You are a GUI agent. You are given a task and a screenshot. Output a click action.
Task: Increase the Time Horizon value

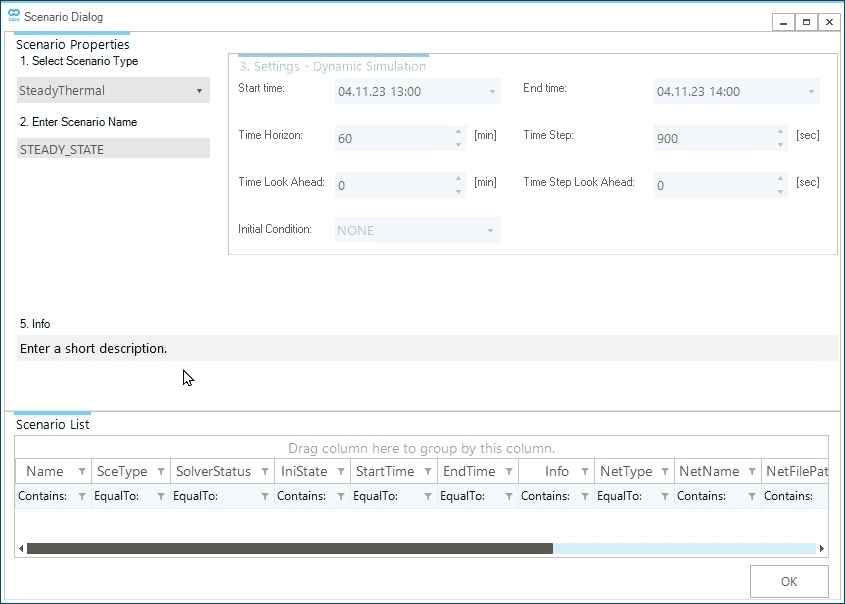click(458, 131)
